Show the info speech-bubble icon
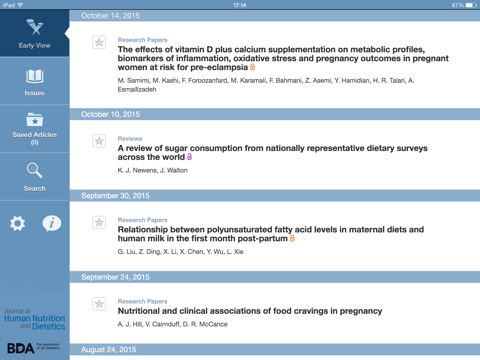 click(x=52, y=223)
